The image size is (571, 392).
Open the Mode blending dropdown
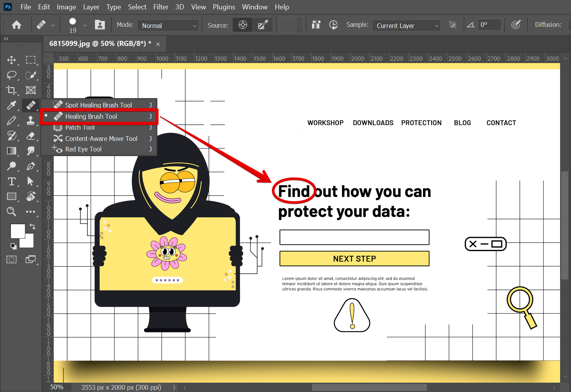[x=168, y=26]
